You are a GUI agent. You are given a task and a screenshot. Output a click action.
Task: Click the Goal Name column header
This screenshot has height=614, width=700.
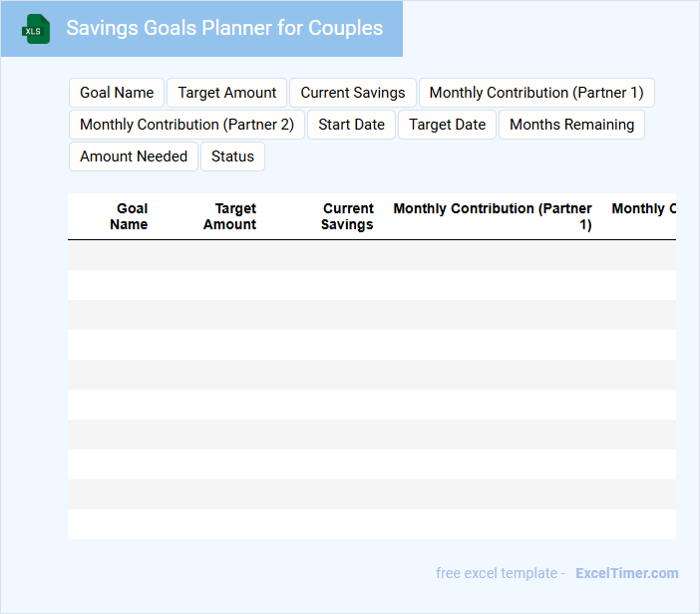tap(130, 216)
